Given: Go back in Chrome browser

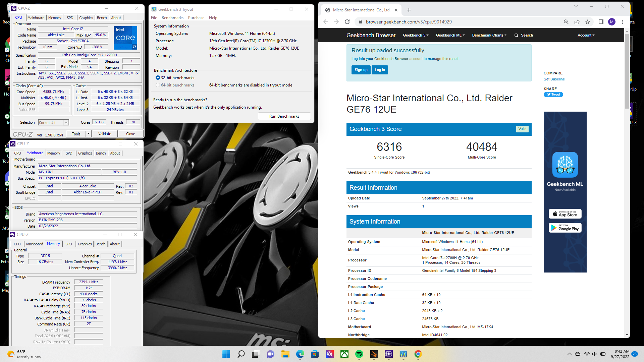Looking at the screenshot, I should [325, 22].
